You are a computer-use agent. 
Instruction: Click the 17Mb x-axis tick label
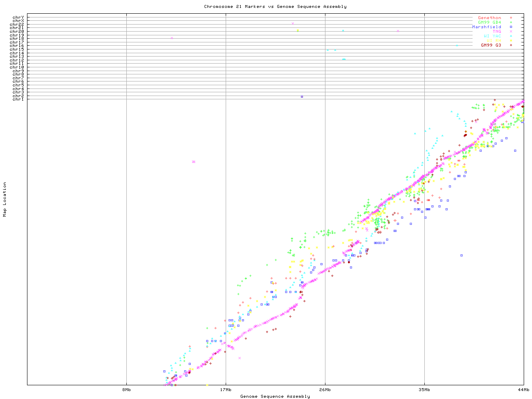coord(226,390)
